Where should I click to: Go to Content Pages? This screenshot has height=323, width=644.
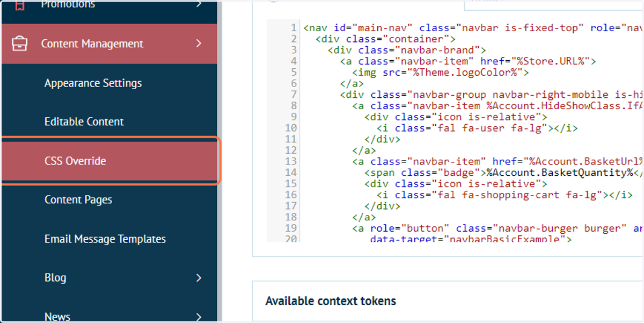tap(78, 200)
